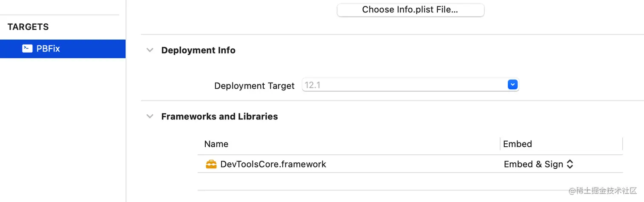Viewport: 644px width, 202px height.
Task: Open the Deployment Target dropdown arrow
Action: tap(512, 85)
